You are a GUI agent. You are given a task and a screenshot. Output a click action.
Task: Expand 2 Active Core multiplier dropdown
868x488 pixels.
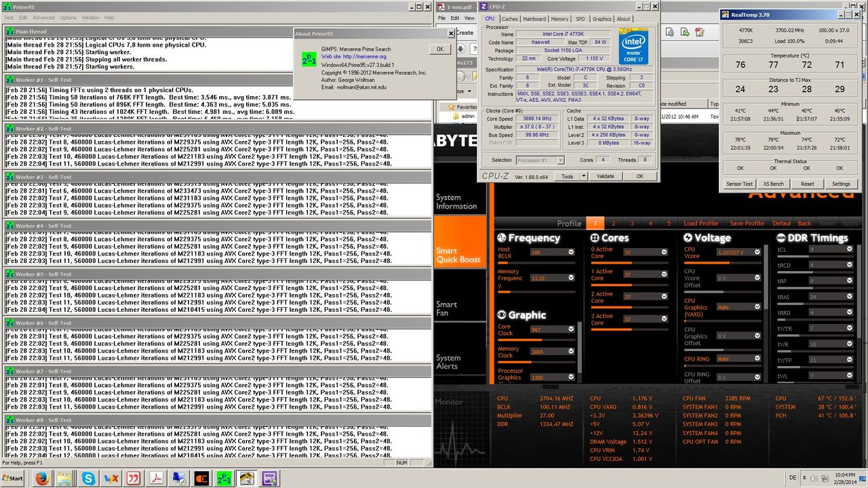[x=664, y=297]
